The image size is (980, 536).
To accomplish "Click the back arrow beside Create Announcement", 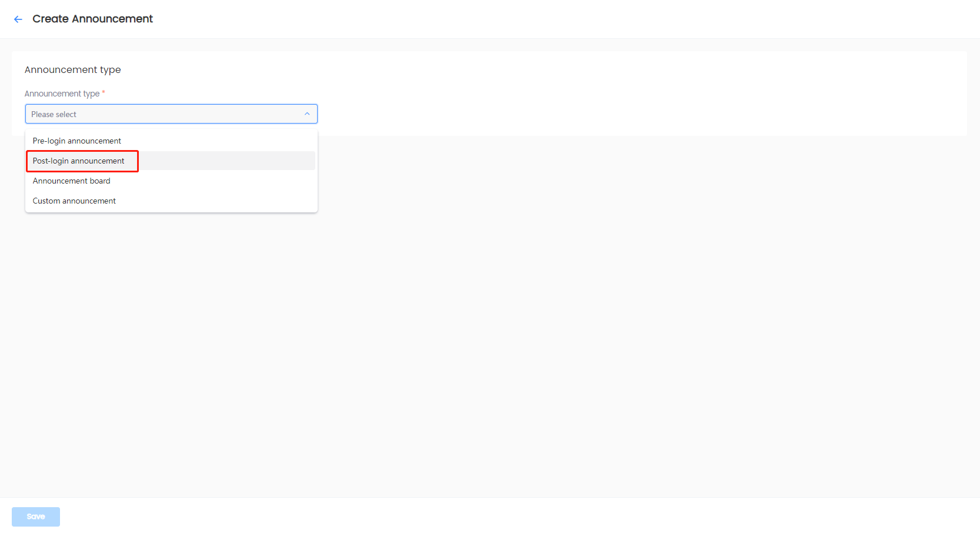I will click(x=18, y=19).
